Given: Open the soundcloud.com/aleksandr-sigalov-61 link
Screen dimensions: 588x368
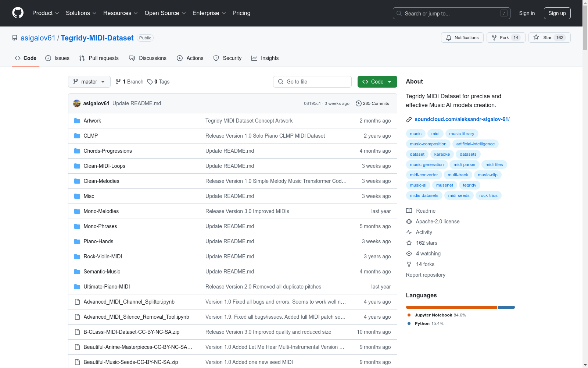Looking at the screenshot, I should tap(462, 119).
